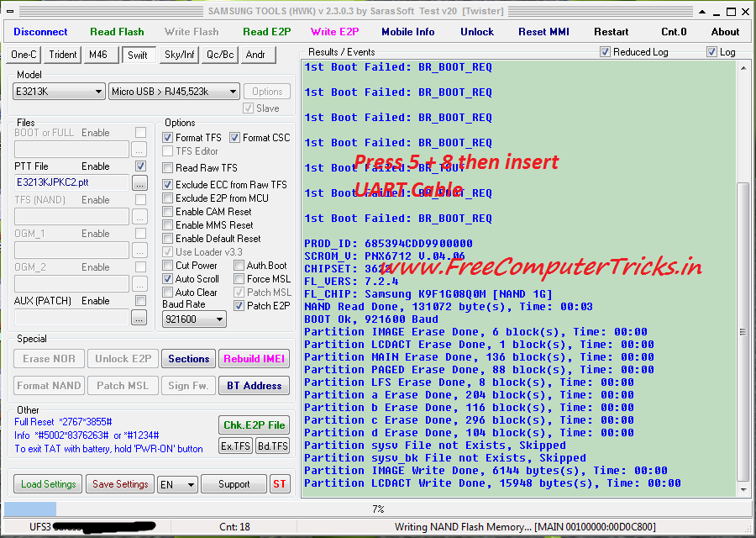Screen dimensions: 756x538
Task: Click the Support button
Action: click(234, 484)
